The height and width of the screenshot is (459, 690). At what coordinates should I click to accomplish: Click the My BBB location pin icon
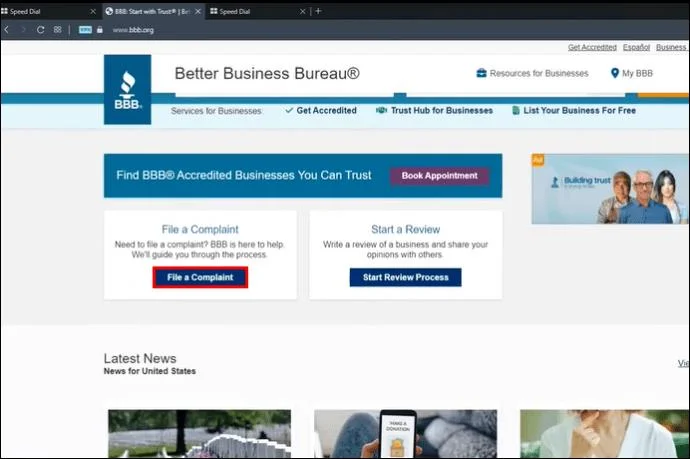615,73
